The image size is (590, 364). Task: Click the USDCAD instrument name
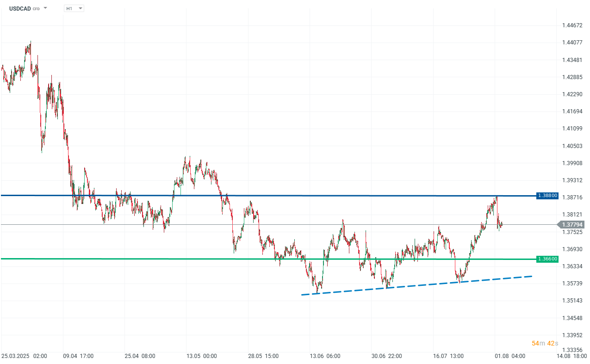(x=19, y=8)
